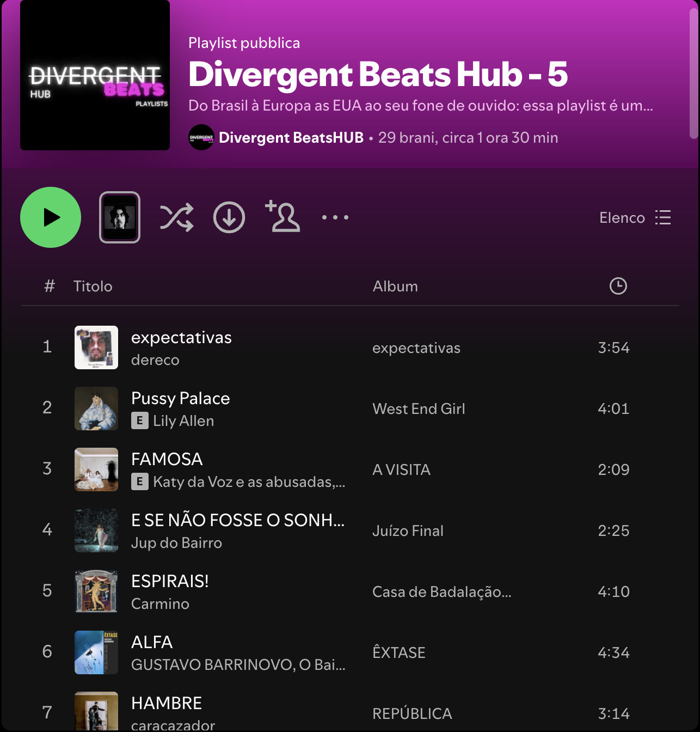Click the expectativas album cover thumbnail
Viewport: 700px width, 732px height.
[x=96, y=347]
